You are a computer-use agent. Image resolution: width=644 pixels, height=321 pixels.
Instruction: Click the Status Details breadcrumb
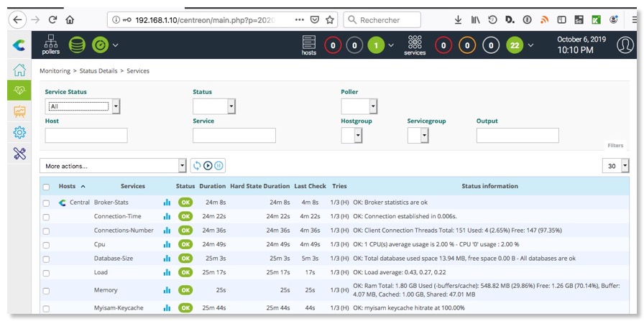99,71
